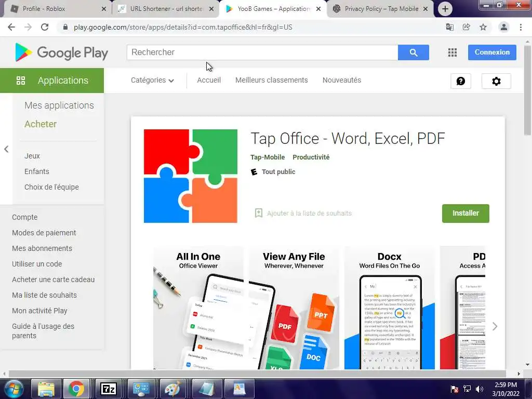
Task: Show next screenshots with right arrow
Action: point(495,326)
